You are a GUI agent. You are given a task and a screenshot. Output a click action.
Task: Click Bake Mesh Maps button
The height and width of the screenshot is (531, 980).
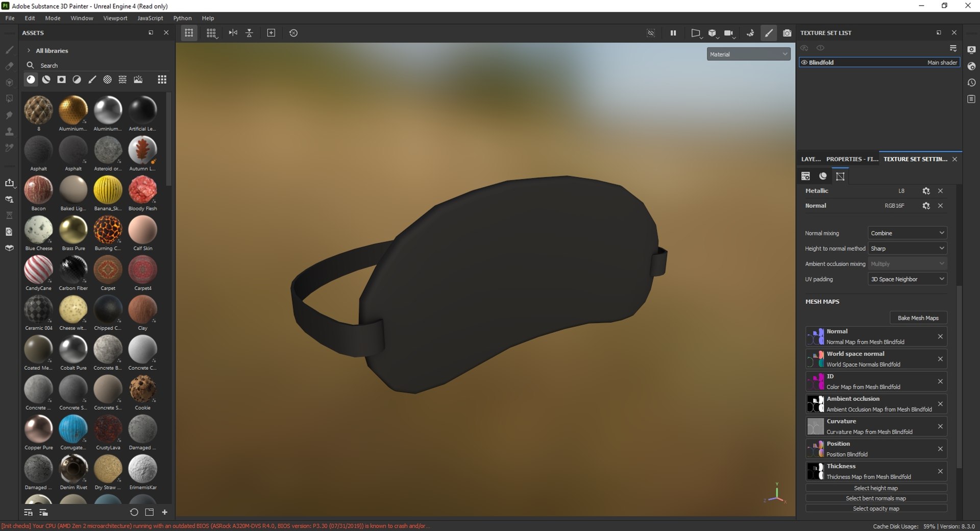(x=918, y=318)
